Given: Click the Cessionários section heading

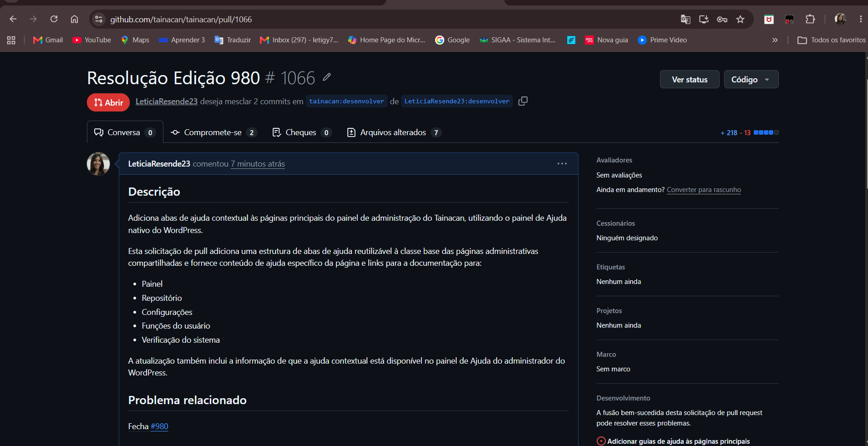Looking at the screenshot, I should [x=615, y=223].
